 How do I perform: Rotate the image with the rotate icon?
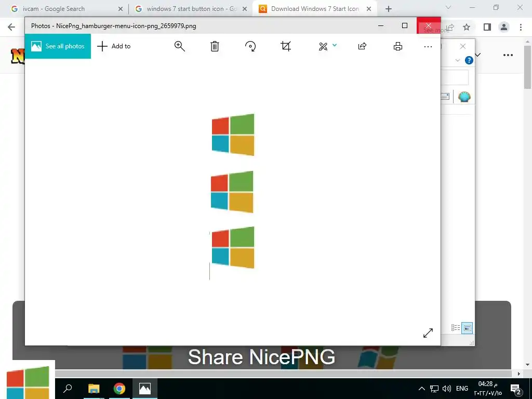pyautogui.click(x=250, y=46)
